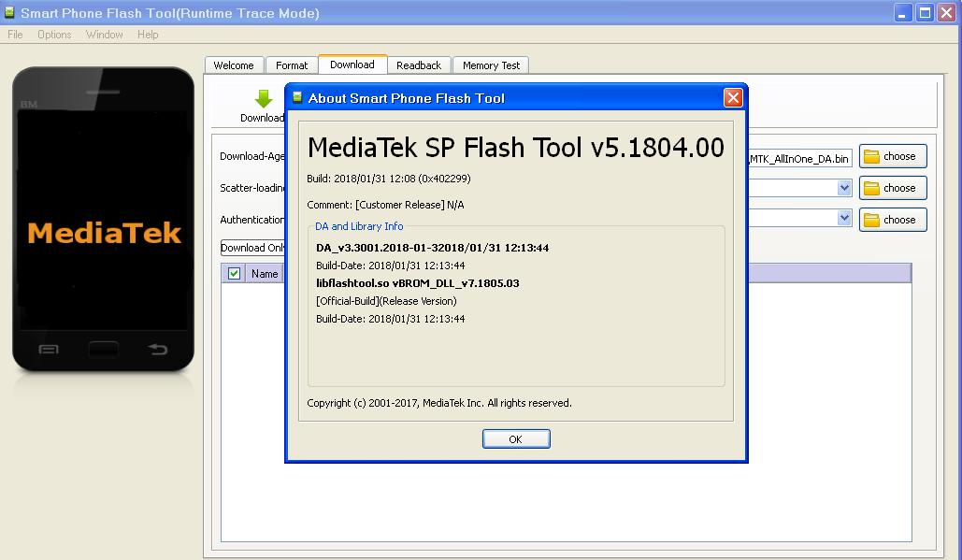Click the About dialog title bar icon
The height and width of the screenshot is (560, 962).
pyautogui.click(x=297, y=97)
